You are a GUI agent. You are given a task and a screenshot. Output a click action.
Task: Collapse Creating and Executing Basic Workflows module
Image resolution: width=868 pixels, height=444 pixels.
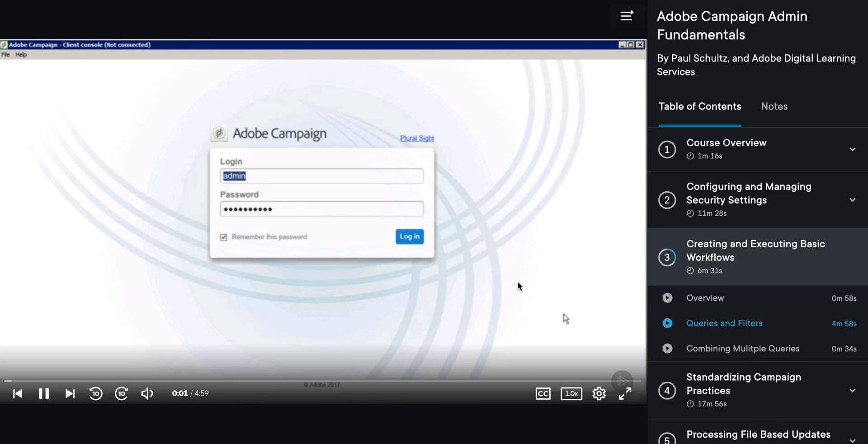[x=758, y=257]
